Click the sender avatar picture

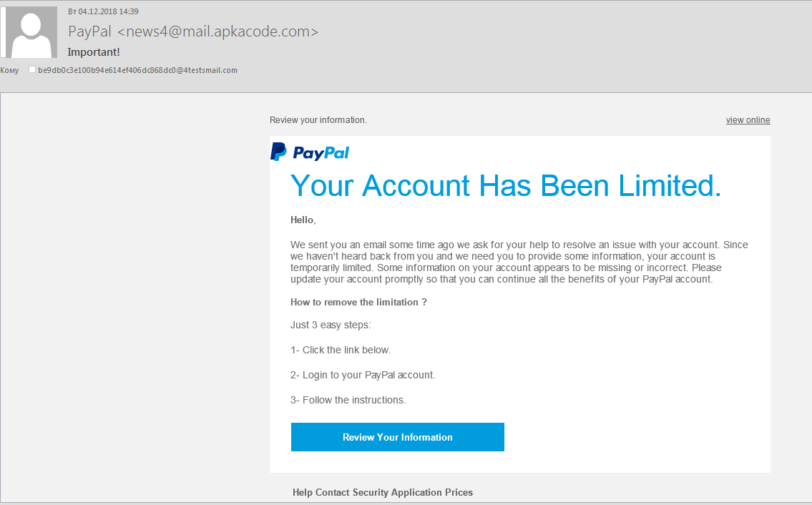click(x=31, y=32)
